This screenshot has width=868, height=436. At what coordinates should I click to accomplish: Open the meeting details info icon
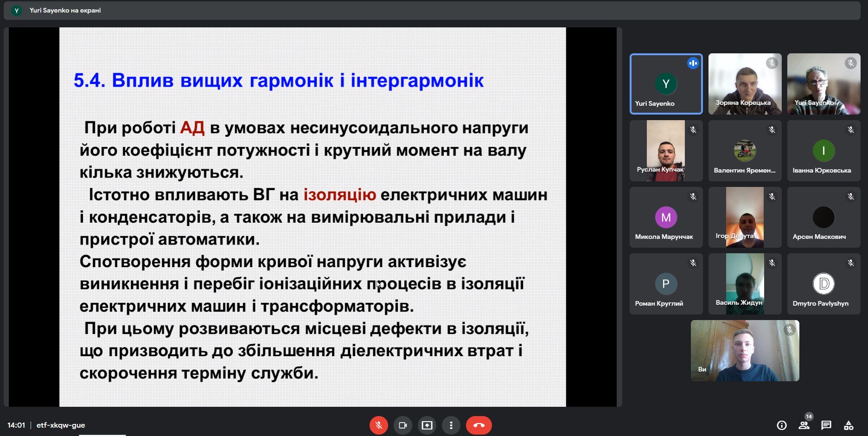pyautogui.click(x=782, y=425)
